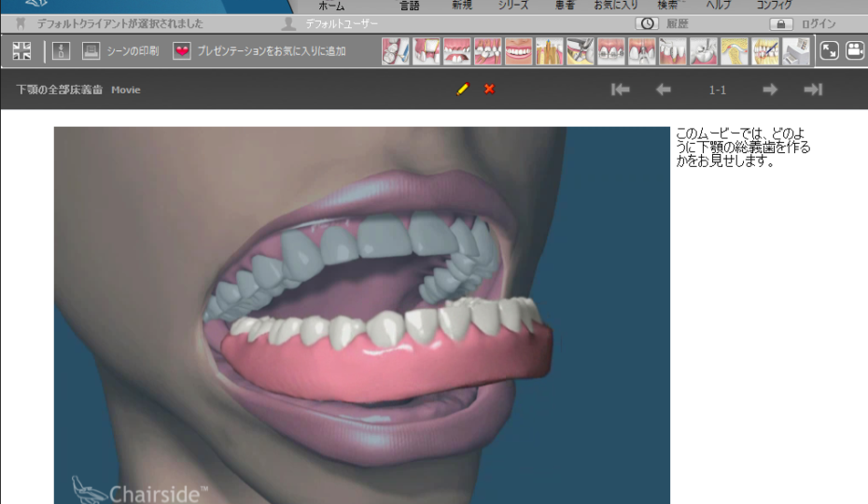Screen dimensions: 868x504
Task: Open the お気に入り menu
Action: coord(616,6)
